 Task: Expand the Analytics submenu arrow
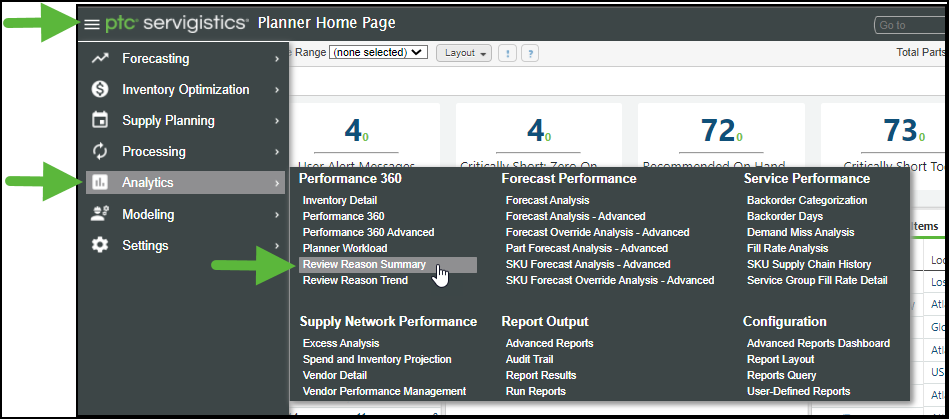[277, 183]
